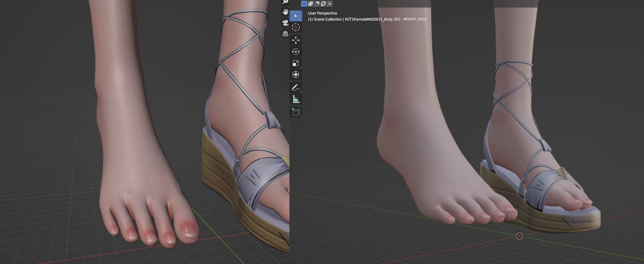Select the Add Cube tool
The height and width of the screenshot is (264, 644).
pyautogui.click(x=296, y=112)
